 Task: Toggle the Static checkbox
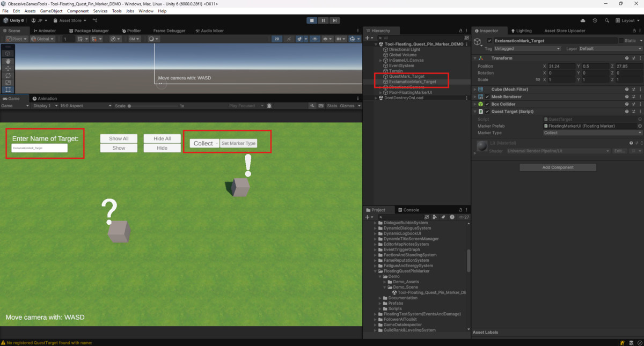[x=621, y=40]
